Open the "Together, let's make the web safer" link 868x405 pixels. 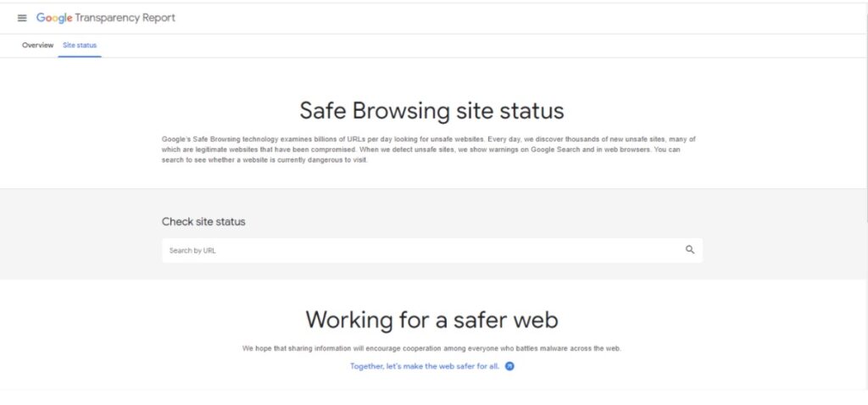tap(424, 366)
